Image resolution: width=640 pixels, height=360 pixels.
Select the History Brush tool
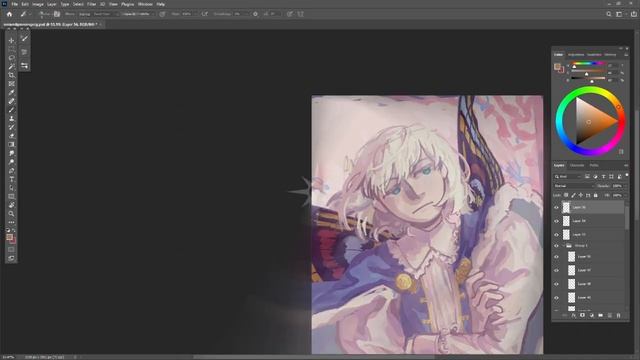click(x=11, y=127)
